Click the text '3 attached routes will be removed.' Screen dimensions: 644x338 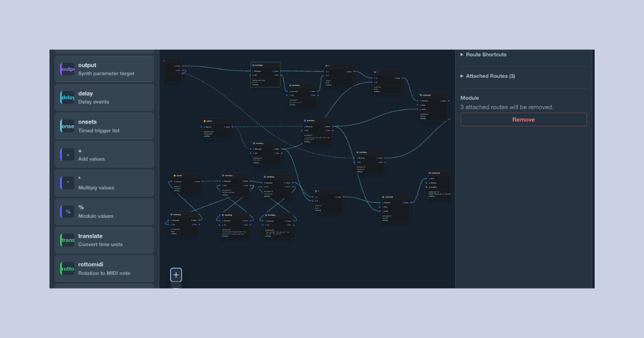[507, 107]
